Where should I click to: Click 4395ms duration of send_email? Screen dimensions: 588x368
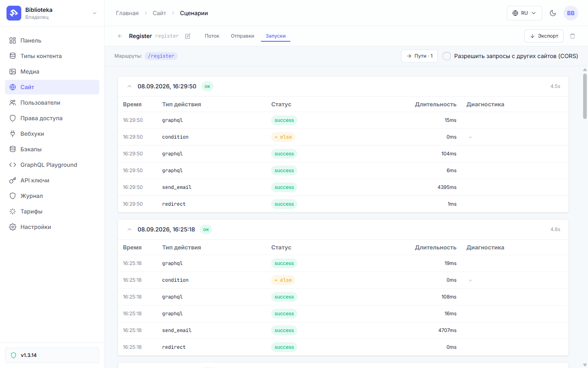(447, 187)
